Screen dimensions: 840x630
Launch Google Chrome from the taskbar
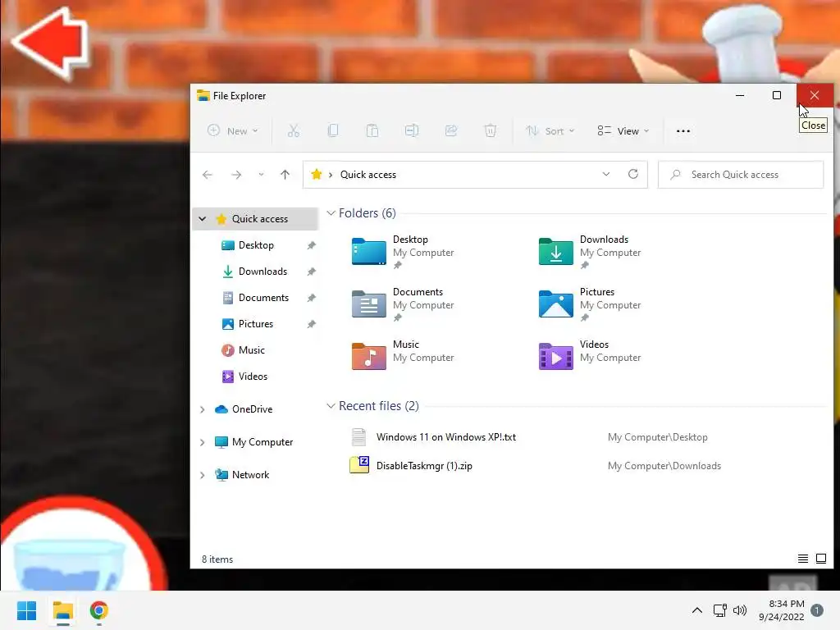click(x=99, y=610)
